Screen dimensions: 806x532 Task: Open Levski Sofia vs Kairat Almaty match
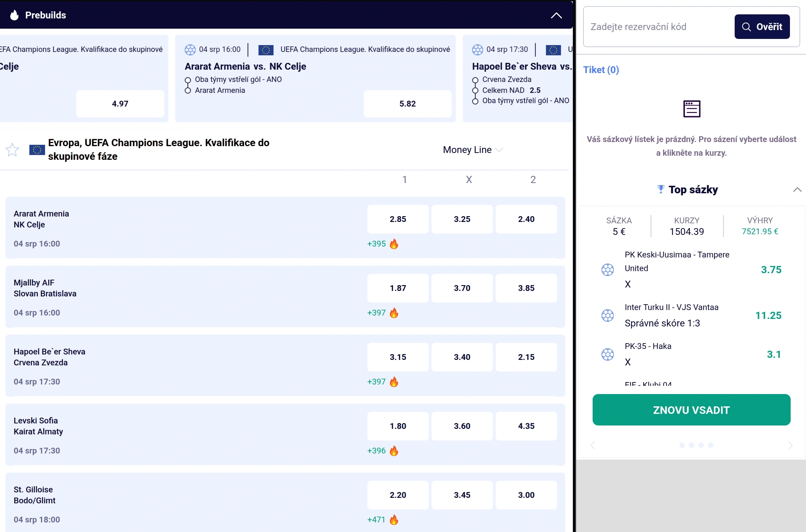coord(38,426)
